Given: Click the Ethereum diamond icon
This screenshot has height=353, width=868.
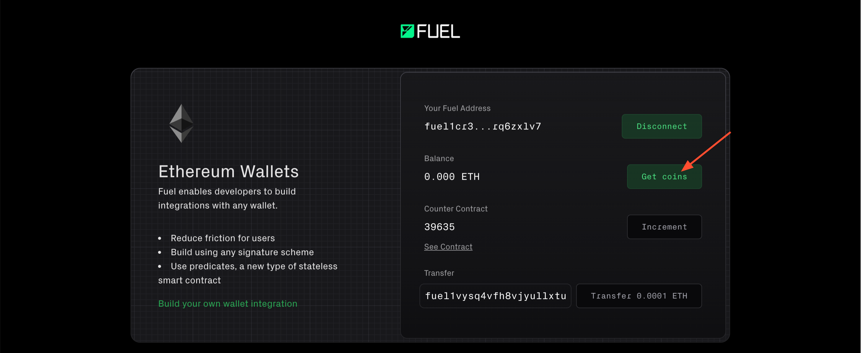Looking at the screenshot, I should (x=181, y=123).
